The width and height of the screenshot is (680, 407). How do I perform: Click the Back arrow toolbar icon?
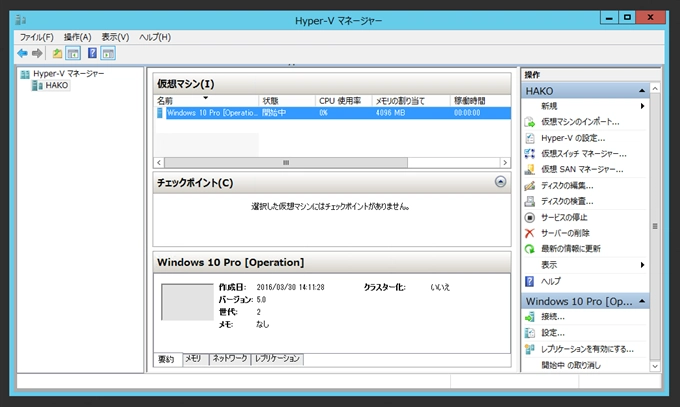tap(22, 53)
